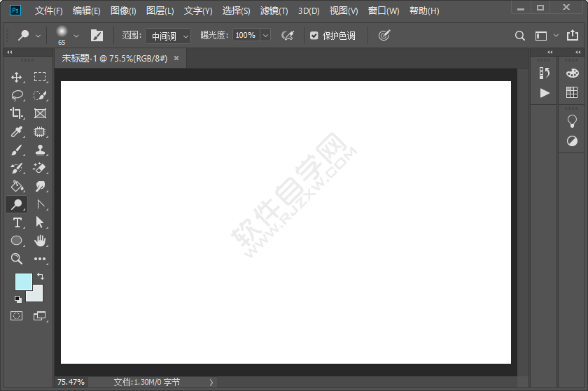Collapse the rightmost panel dock arrows
Screen dimensions: 588x391
[578, 52]
